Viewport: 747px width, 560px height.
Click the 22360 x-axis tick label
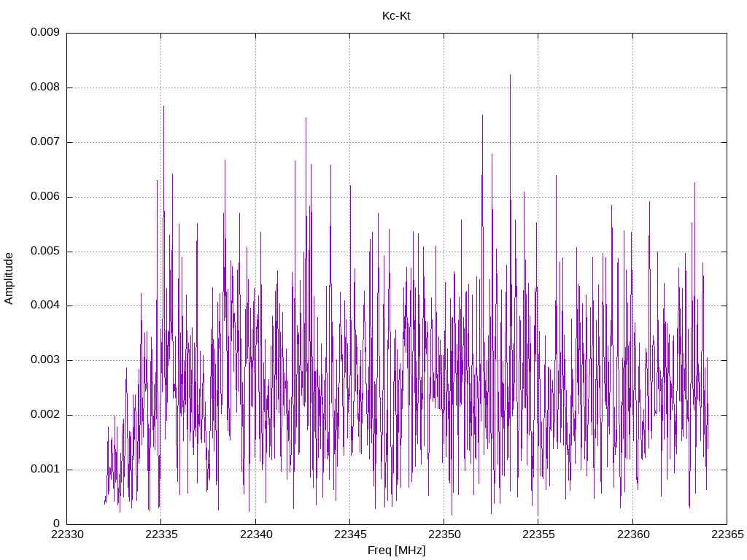(633, 534)
